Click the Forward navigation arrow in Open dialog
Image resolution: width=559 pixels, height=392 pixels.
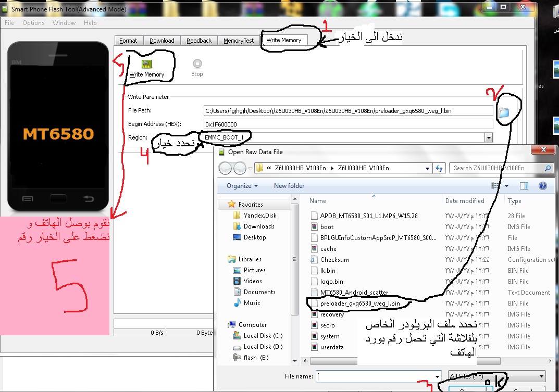240,168
